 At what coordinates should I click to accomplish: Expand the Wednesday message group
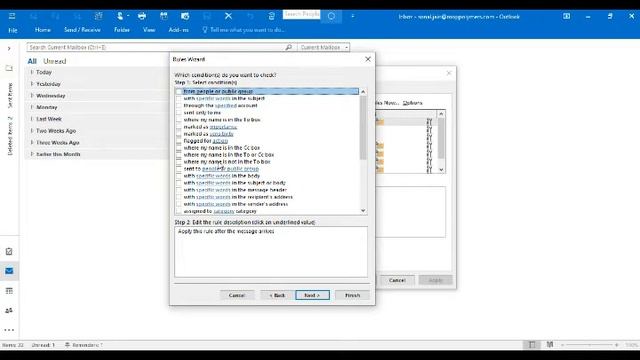pyautogui.click(x=32, y=96)
